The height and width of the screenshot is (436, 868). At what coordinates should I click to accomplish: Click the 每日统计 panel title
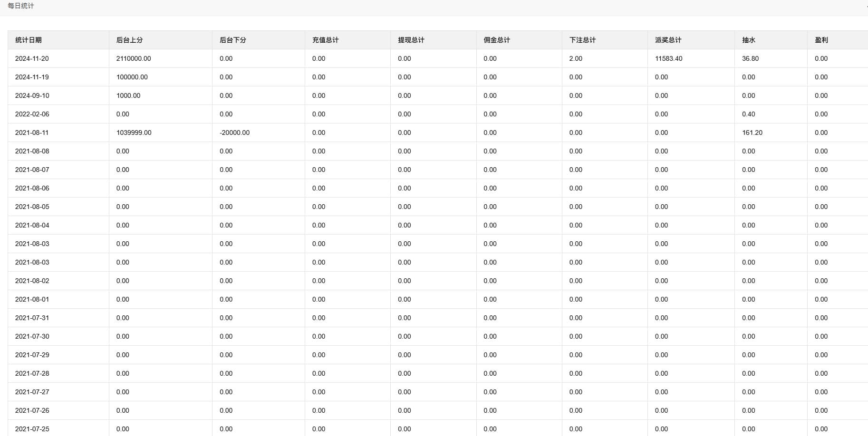click(21, 6)
